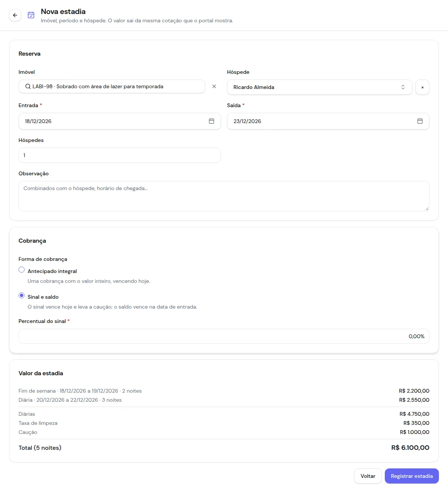The width and height of the screenshot is (448, 493).
Task: Click the Saída date 23/12/2026 field
Action: point(328,121)
